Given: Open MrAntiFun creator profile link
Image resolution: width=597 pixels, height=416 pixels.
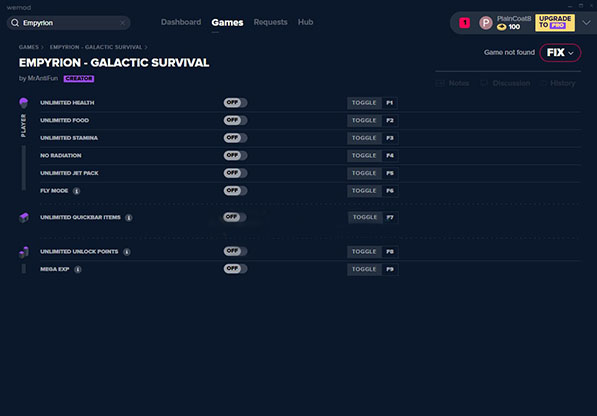Looking at the screenshot, I should click(x=43, y=78).
